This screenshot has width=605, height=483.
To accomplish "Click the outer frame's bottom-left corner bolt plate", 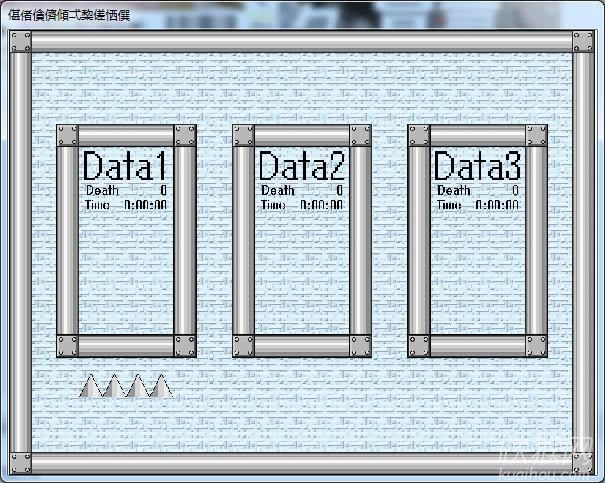I will [x=21, y=462].
